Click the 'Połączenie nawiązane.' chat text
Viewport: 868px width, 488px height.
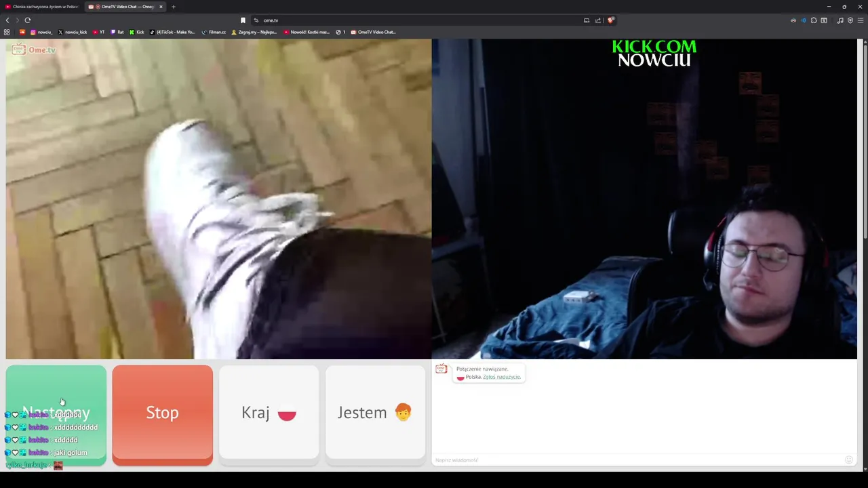tap(482, 369)
